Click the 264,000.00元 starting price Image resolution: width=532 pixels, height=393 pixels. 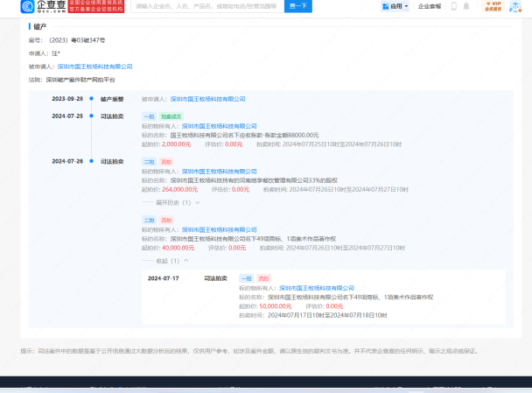(x=180, y=189)
